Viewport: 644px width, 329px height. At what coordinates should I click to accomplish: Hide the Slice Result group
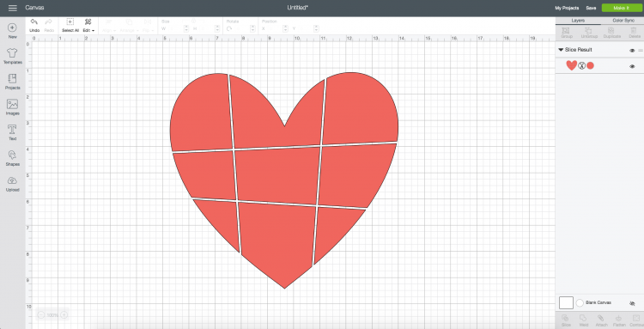632,50
